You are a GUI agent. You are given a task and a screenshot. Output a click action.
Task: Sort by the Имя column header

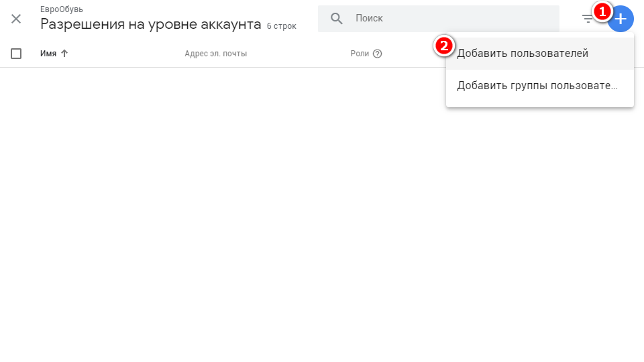click(x=48, y=54)
